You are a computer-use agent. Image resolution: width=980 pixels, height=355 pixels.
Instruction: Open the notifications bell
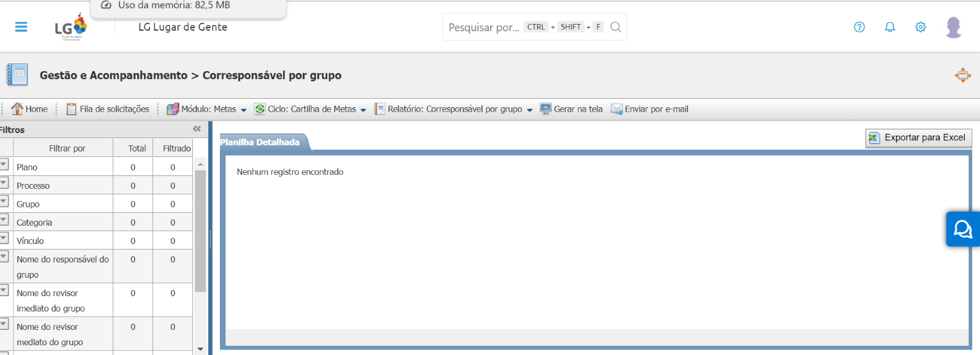pyautogui.click(x=890, y=27)
